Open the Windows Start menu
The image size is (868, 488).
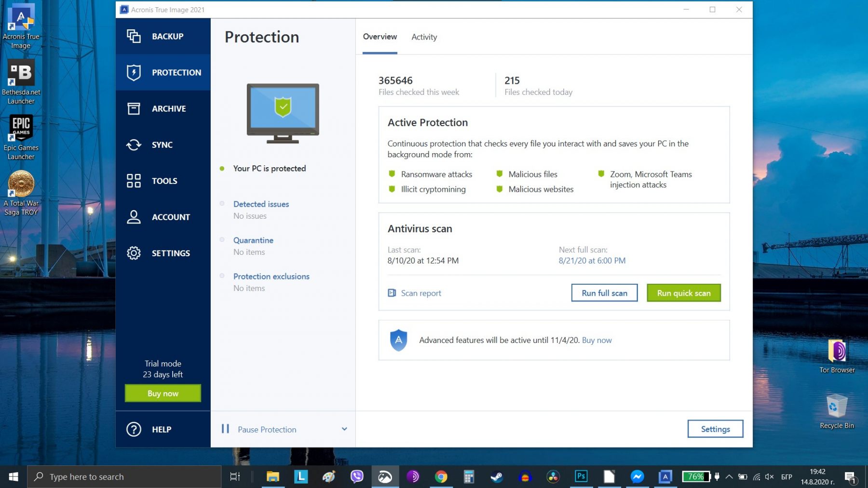(x=14, y=477)
